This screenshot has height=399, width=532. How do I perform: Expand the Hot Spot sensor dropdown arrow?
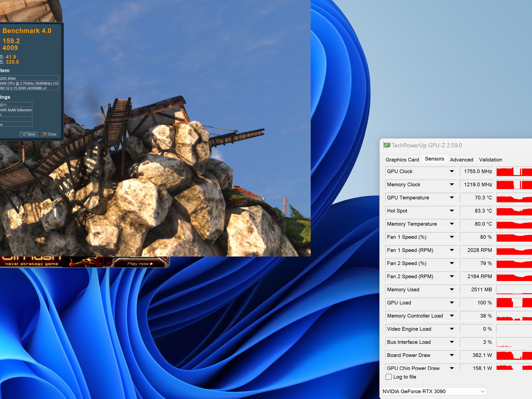[x=452, y=211]
